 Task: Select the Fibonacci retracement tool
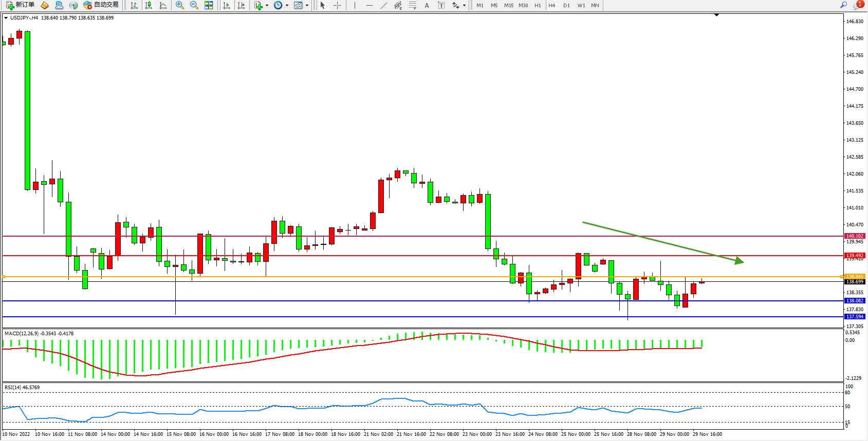(x=412, y=5)
